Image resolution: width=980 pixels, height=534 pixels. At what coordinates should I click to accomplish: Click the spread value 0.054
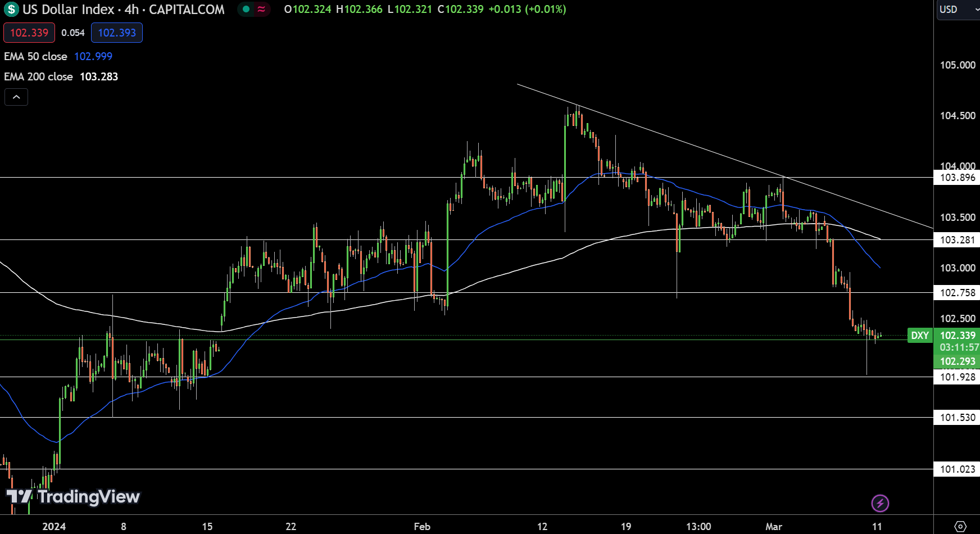[73, 33]
